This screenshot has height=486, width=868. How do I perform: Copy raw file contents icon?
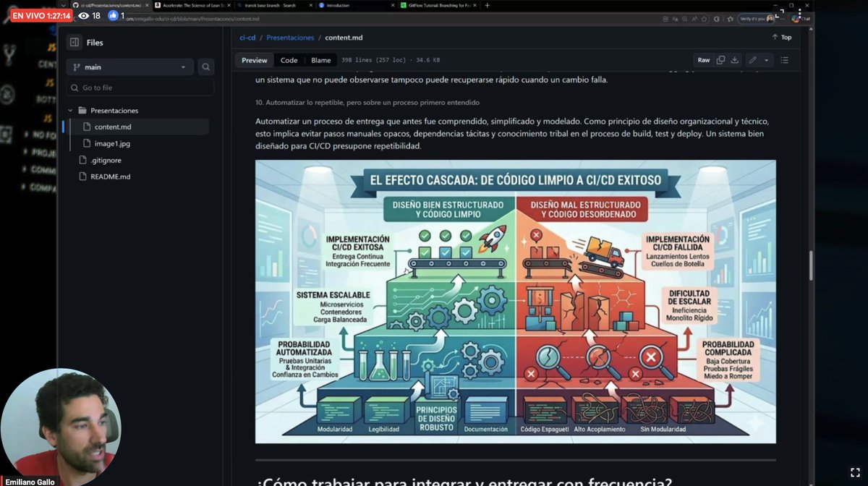click(720, 60)
